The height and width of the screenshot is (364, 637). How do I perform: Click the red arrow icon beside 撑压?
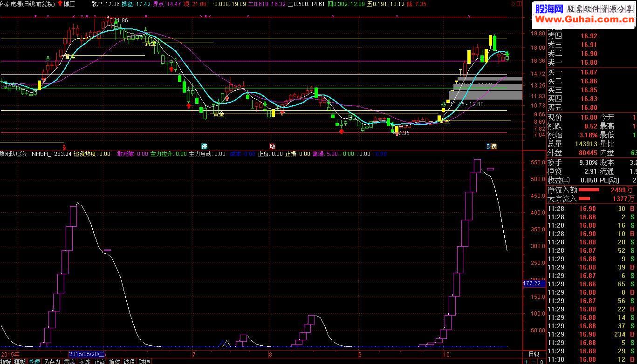60,4
